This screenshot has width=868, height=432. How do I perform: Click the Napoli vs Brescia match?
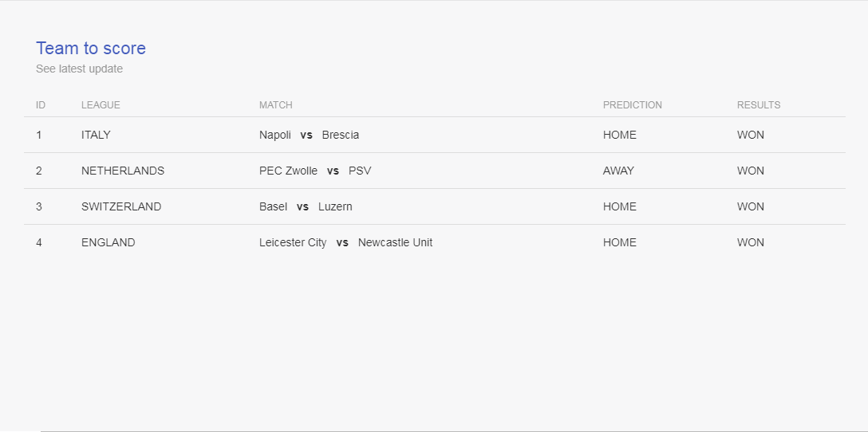(309, 135)
